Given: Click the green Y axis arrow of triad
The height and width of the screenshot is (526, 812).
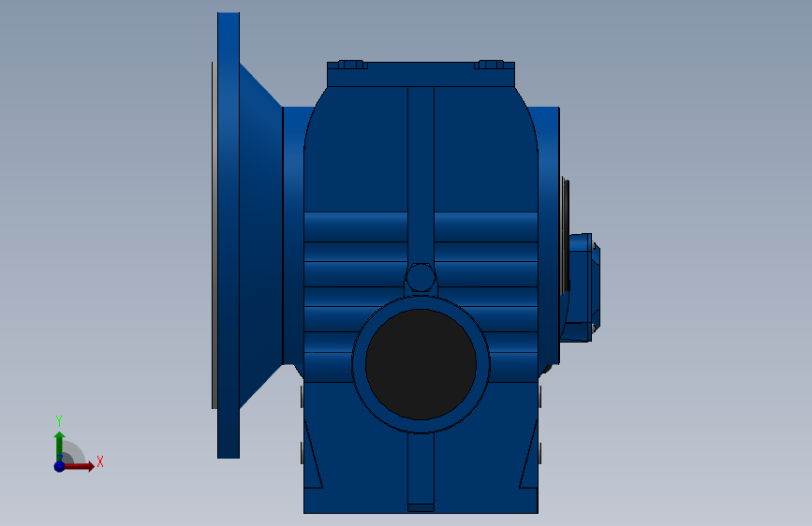Looking at the screenshot, I should tap(60, 446).
